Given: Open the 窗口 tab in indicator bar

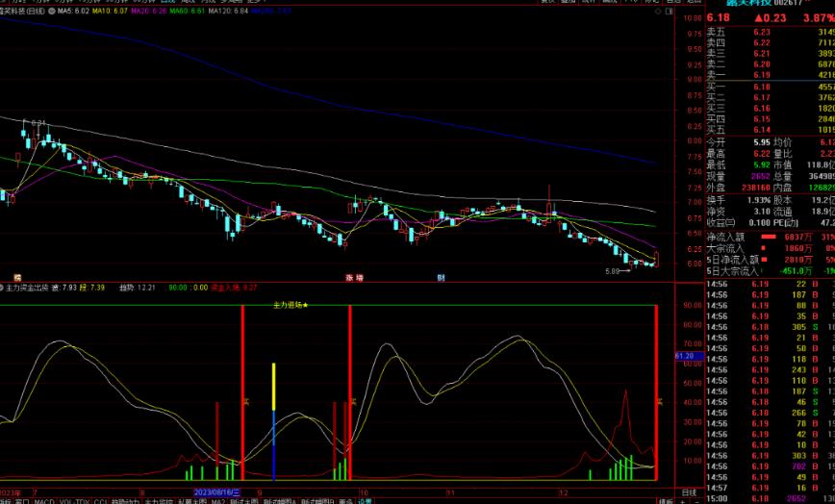Looking at the screenshot, I should click(x=22, y=501).
